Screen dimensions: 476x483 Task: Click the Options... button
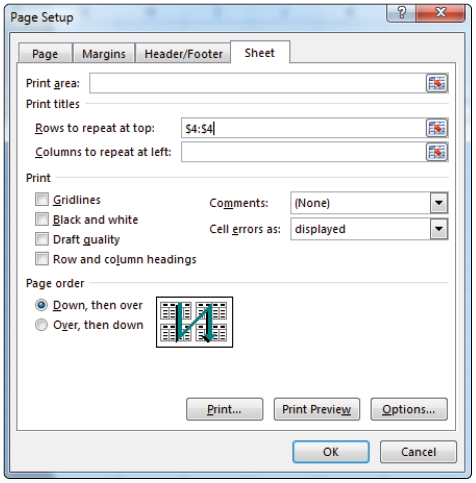[409, 409]
